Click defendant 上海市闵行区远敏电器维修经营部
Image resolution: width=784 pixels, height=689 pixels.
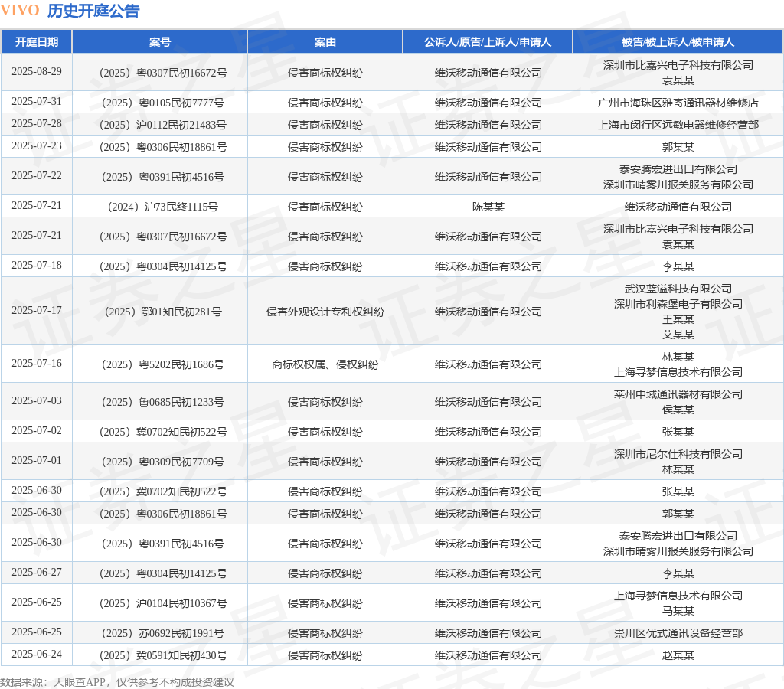(678, 125)
